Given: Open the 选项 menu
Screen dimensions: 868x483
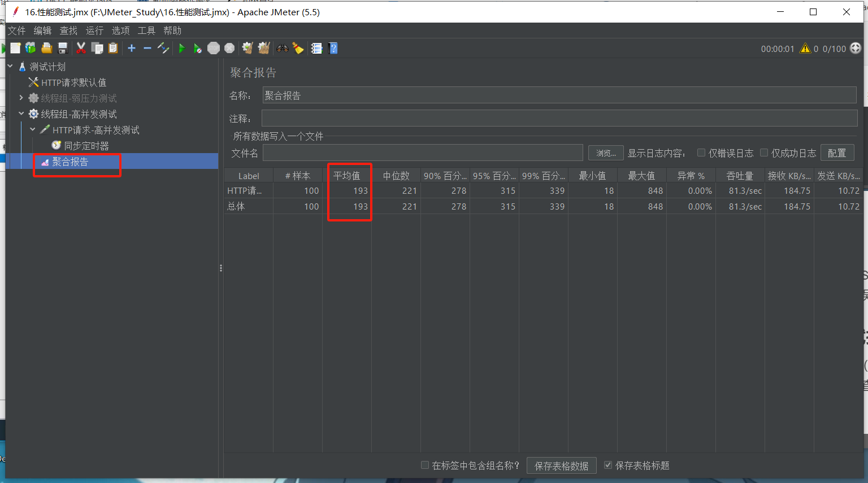Looking at the screenshot, I should pyautogui.click(x=120, y=31).
